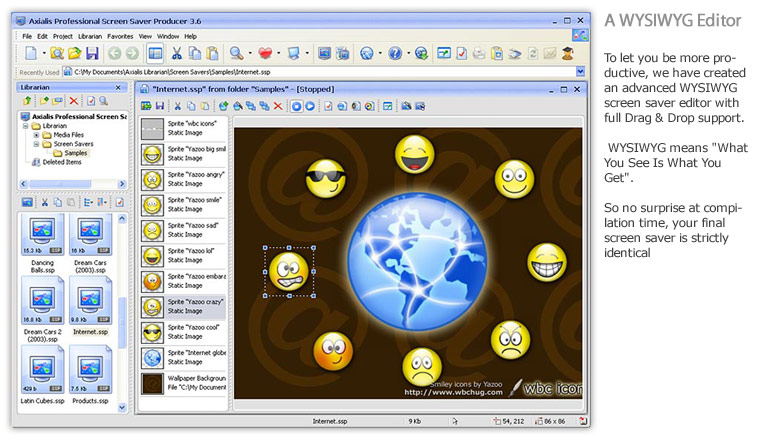Click the editor toolbar compile icon at far left
The height and width of the screenshot is (440, 760).
[x=146, y=106]
